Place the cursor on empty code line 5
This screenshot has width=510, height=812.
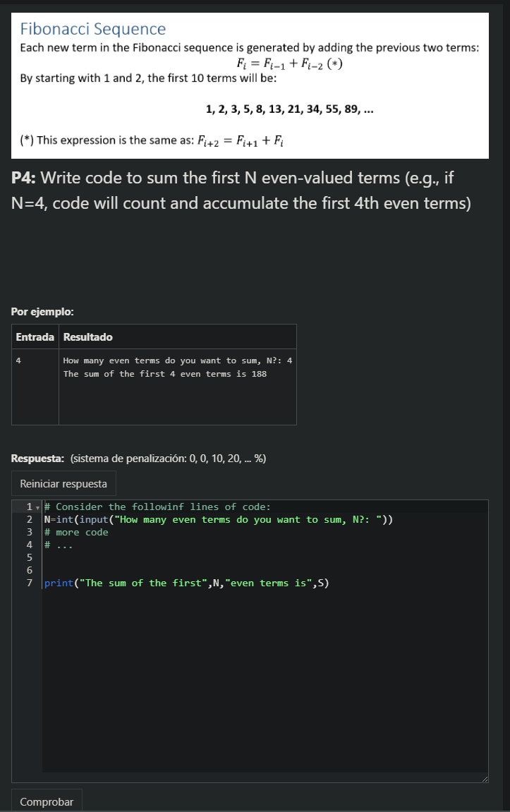265,557
